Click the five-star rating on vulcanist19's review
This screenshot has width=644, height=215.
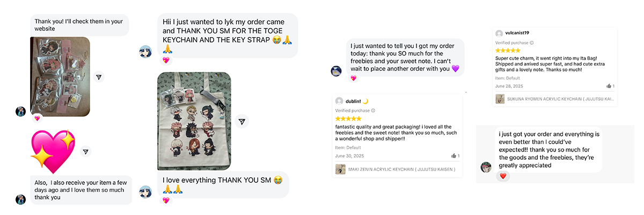click(508, 51)
